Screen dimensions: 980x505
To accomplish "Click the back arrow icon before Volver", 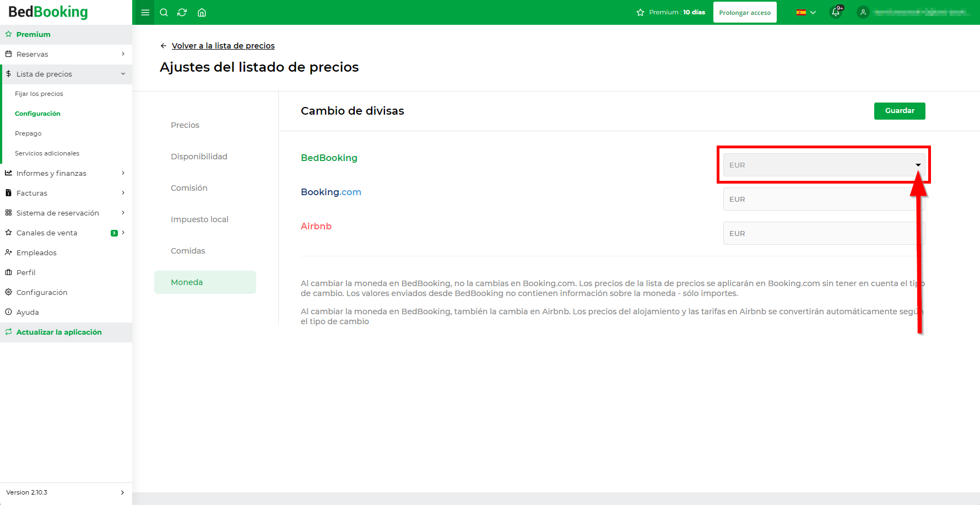I will coord(164,46).
